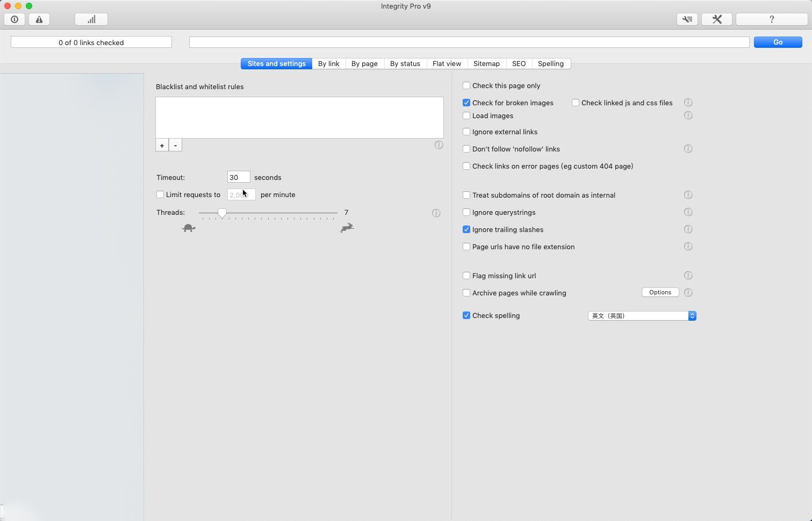Open the spelling language dropdown

tap(642, 316)
